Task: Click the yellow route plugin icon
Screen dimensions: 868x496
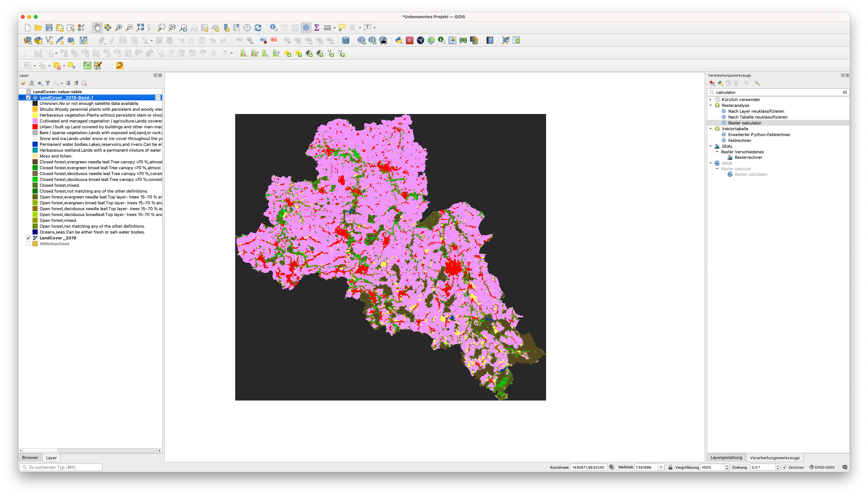Action: [120, 65]
